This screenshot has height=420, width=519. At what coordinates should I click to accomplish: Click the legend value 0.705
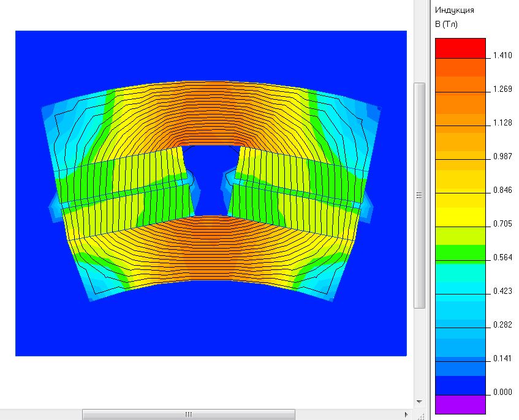pyautogui.click(x=502, y=224)
